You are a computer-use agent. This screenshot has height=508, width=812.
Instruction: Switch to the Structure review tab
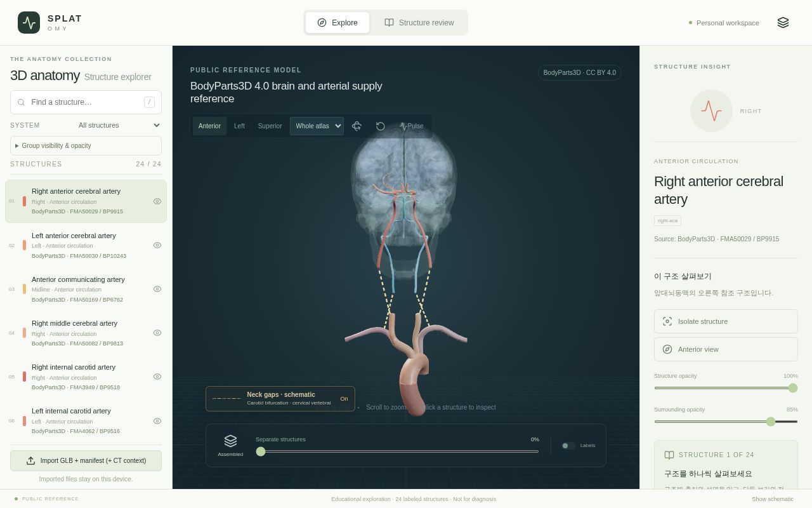(x=419, y=23)
